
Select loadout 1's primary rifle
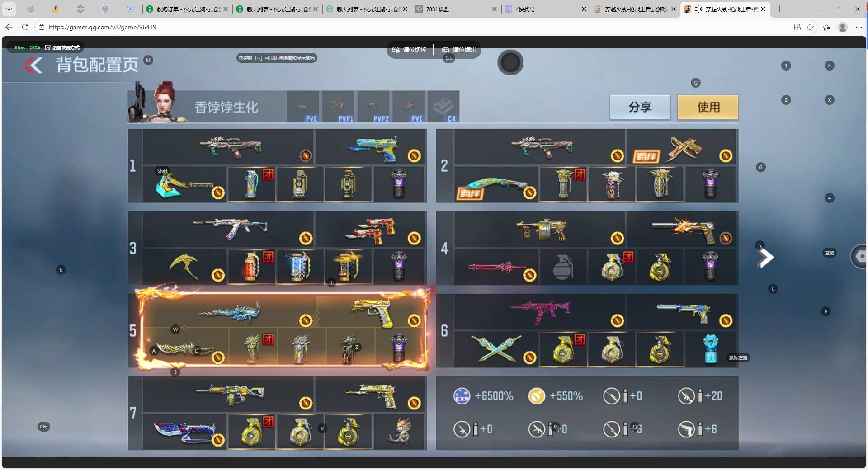(230, 146)
